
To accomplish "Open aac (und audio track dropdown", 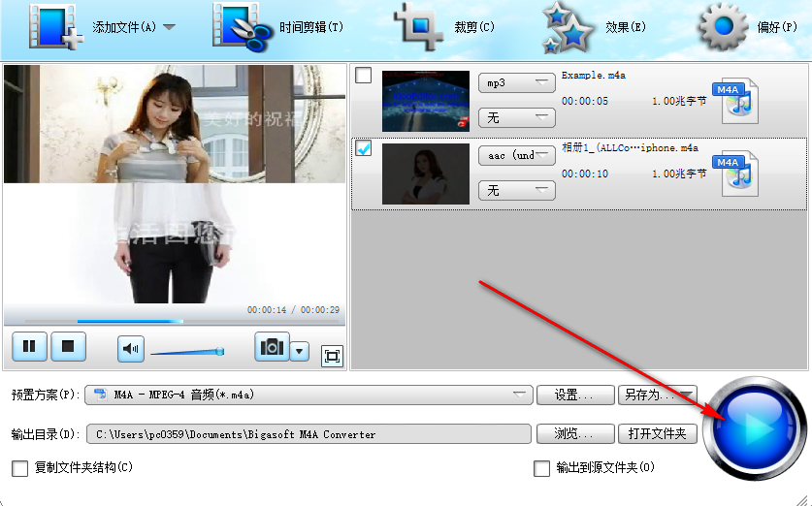I will [517, 155].
